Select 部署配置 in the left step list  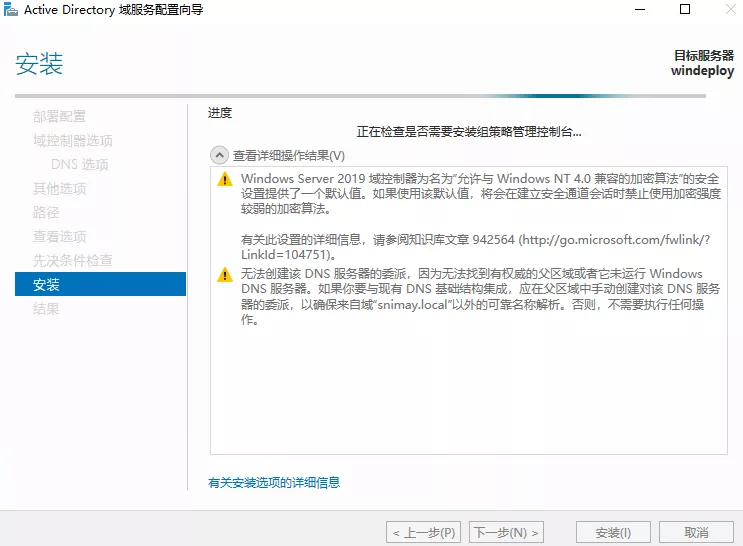click(x=59, y=116)
